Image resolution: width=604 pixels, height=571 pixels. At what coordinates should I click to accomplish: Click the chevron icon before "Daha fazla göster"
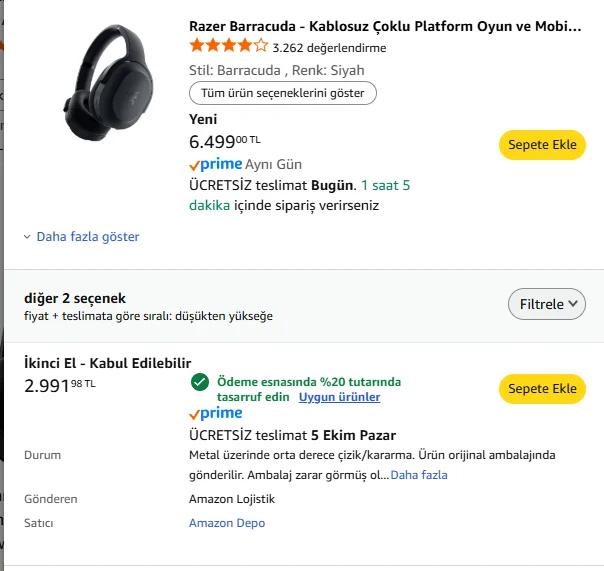pos(27,237)
